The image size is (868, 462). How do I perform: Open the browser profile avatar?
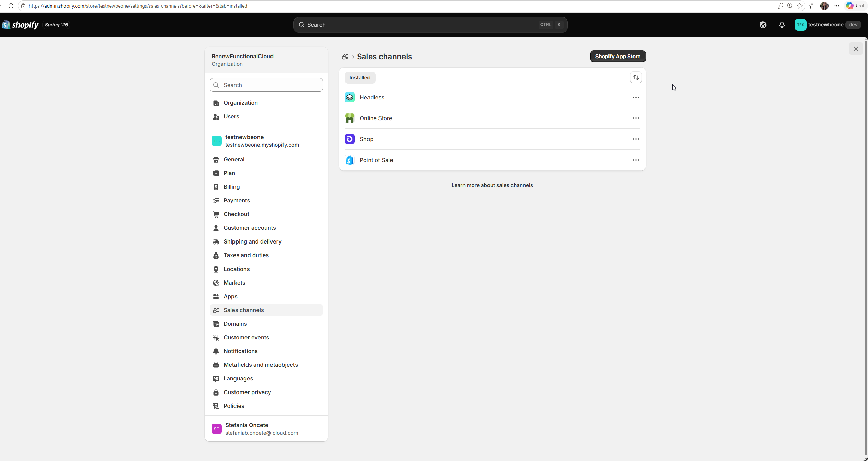[824, 6]
